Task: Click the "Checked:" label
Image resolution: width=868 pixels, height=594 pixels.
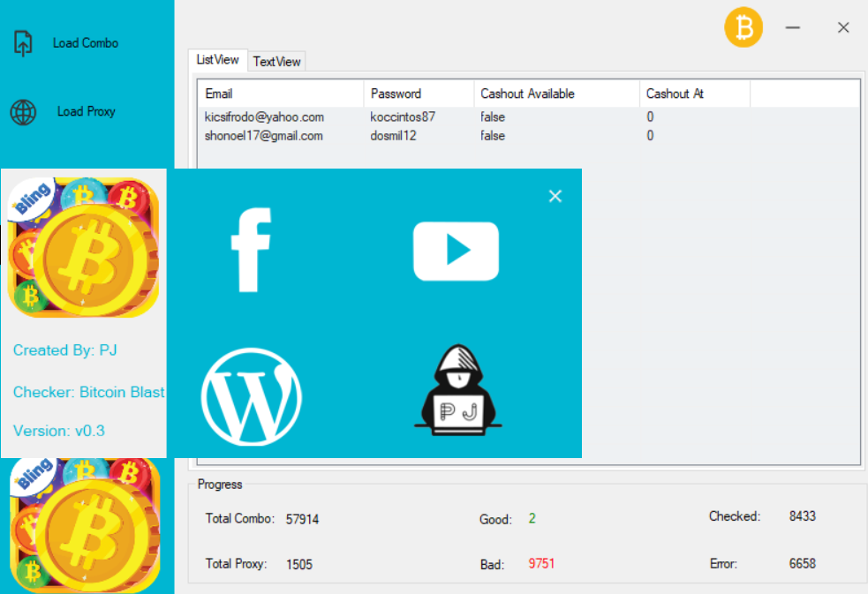Action: [x=735, y=516]
